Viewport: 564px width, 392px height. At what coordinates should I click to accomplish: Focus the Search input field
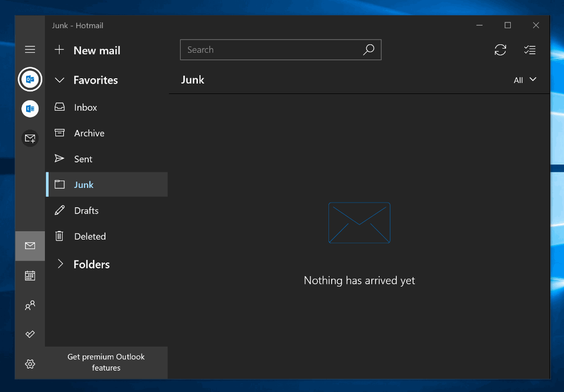[x=280, y=50]
